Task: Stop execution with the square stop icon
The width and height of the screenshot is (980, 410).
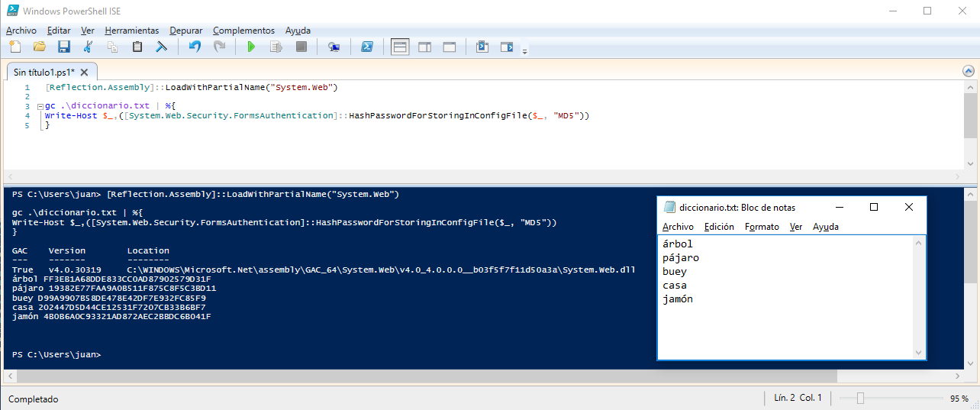Action: [x=301, y=47]
